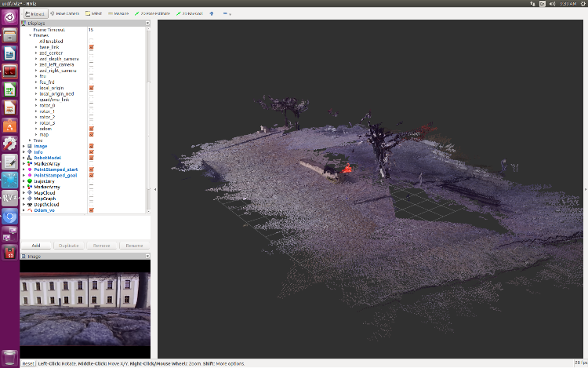Viewport: 588px width, 368px height.
Task: Click the Odom_vo display icon
Action: [x=30, y=210]
